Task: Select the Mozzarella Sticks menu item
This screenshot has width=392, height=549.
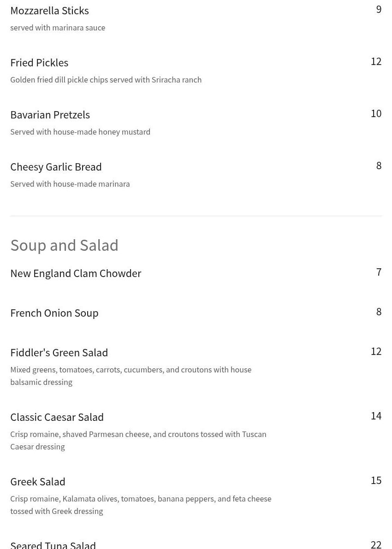Action: point(49,11)
